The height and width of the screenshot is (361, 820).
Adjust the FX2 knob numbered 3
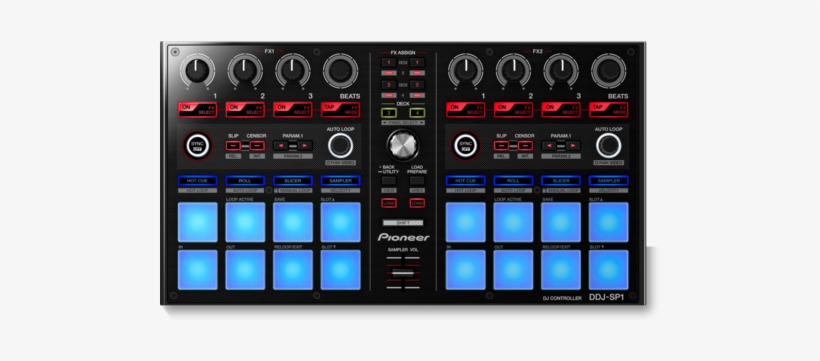561,71
